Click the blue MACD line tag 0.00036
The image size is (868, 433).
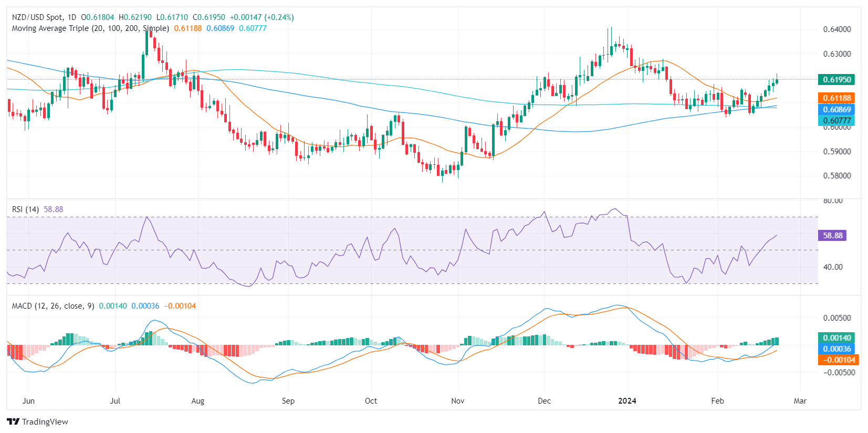point(836,349)
